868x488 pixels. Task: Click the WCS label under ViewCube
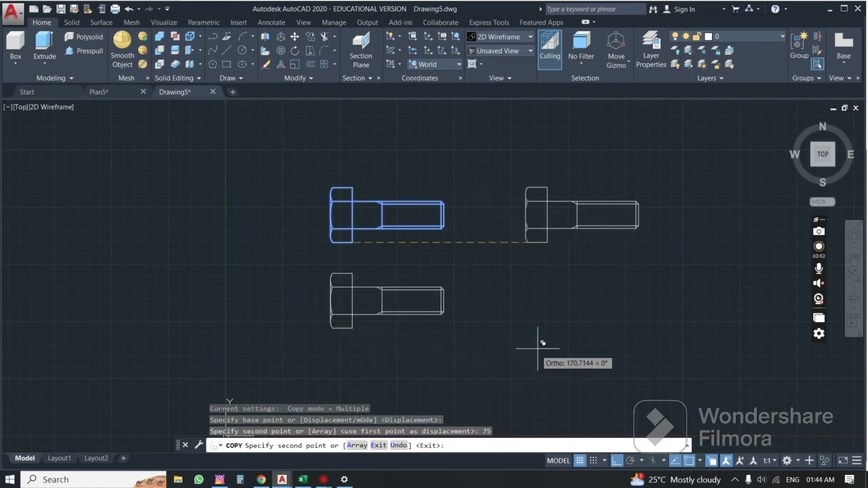[x=819, y=201]
